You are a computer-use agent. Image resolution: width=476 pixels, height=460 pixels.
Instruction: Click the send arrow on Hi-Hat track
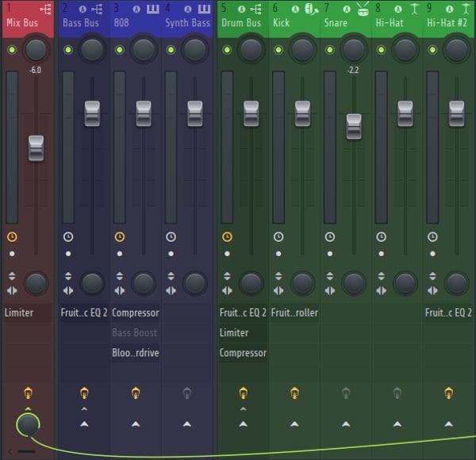[397, 424]
